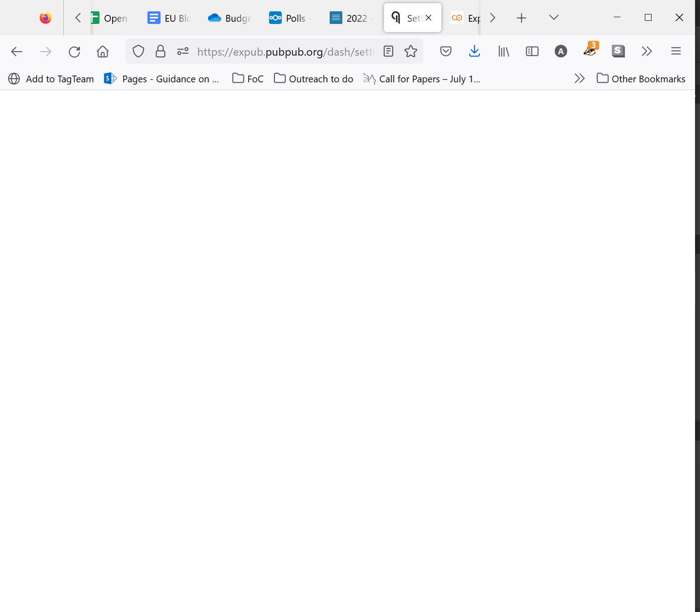Select the 2022 tab
The height and width of the screenshot is (612, 700).
tap(351, 18)
